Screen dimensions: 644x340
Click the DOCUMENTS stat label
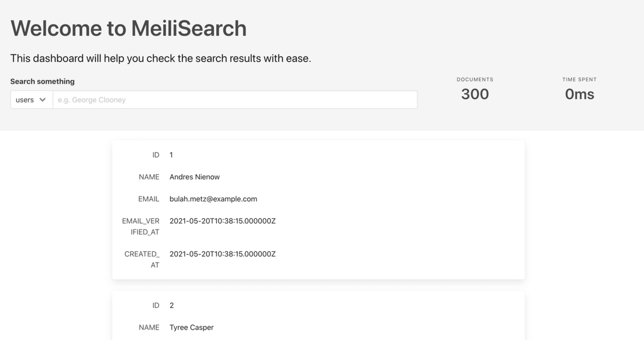475,79
